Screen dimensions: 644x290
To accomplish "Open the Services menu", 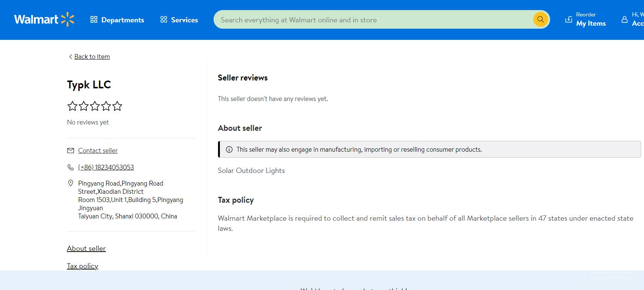I will (179, 20).
